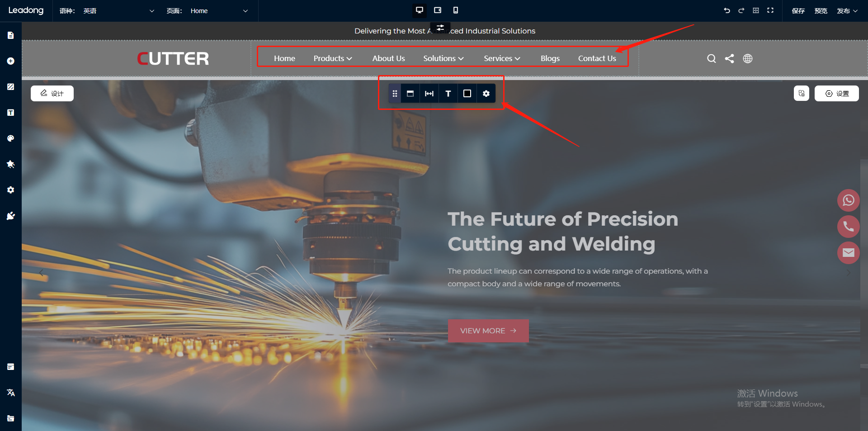Open the translation icon in left sidebar
Viewport: 868px width, 431px height.
11,393
